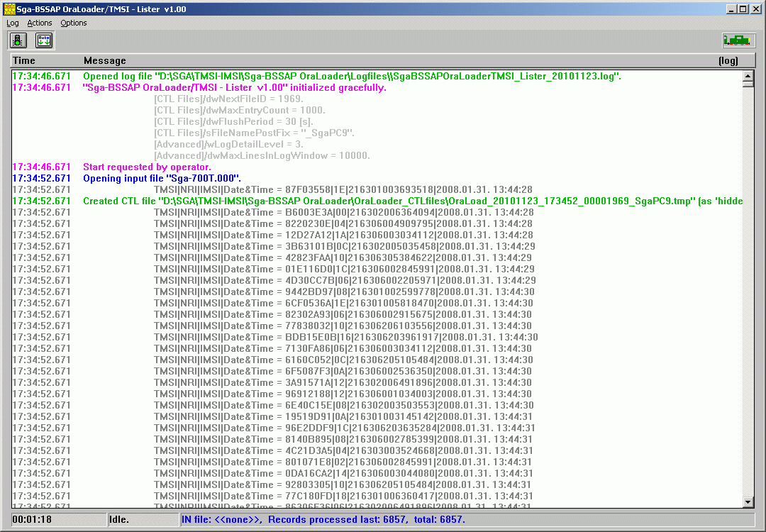Select the 'Created CTL file' log line
This screenshot has height=532, width=766.
(x=411, y=201)
